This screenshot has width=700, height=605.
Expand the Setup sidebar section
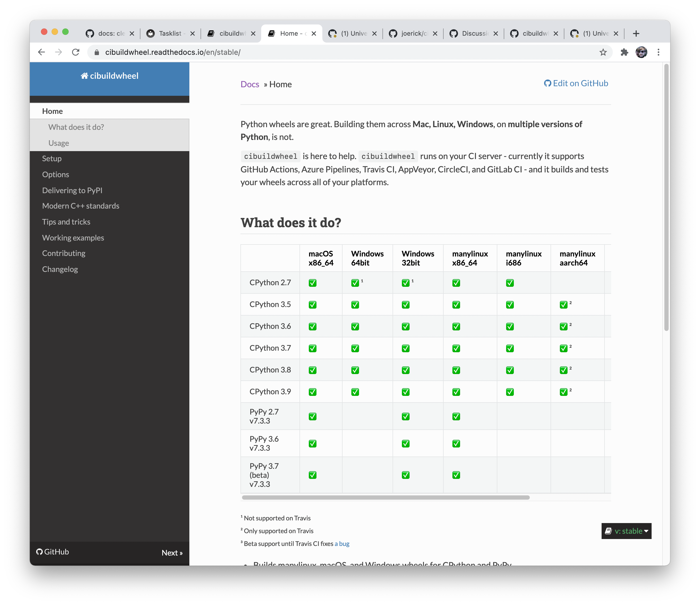(52, 159)
